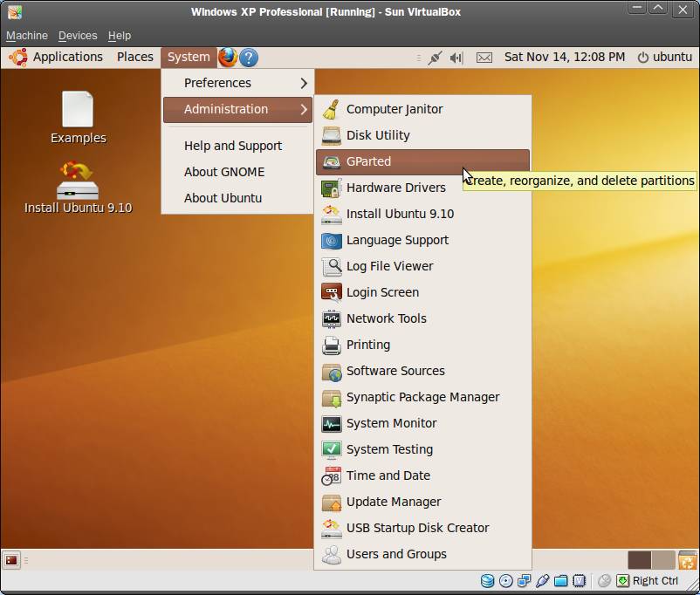
Task: Open the VirtualBox Devices menu
Action: point(78,35)
